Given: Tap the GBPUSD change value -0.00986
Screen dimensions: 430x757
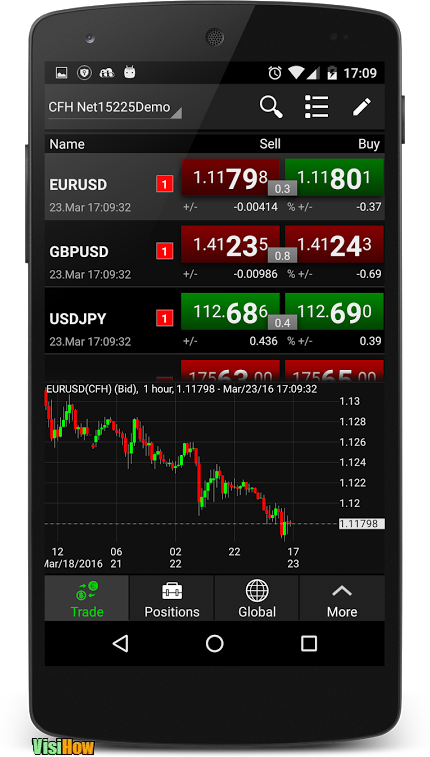Looking at the screenshot, I should click(x=256, y=274).
